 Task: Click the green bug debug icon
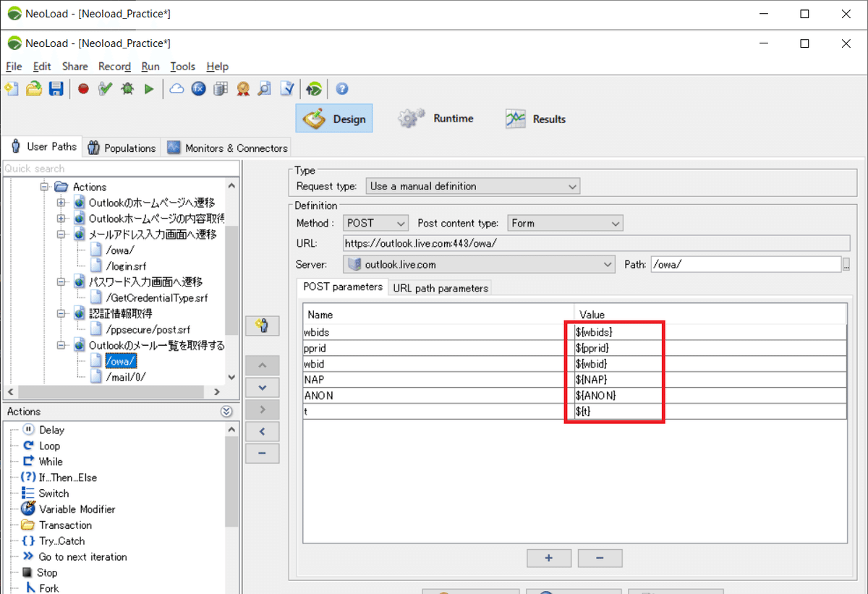coord(127,88)
